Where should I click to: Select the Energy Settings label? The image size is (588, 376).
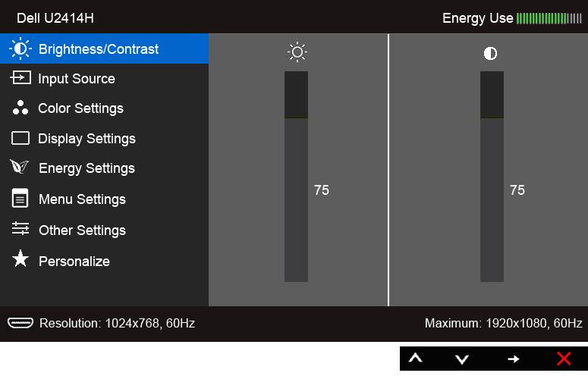pyautogui.click(x=86, y=168)
